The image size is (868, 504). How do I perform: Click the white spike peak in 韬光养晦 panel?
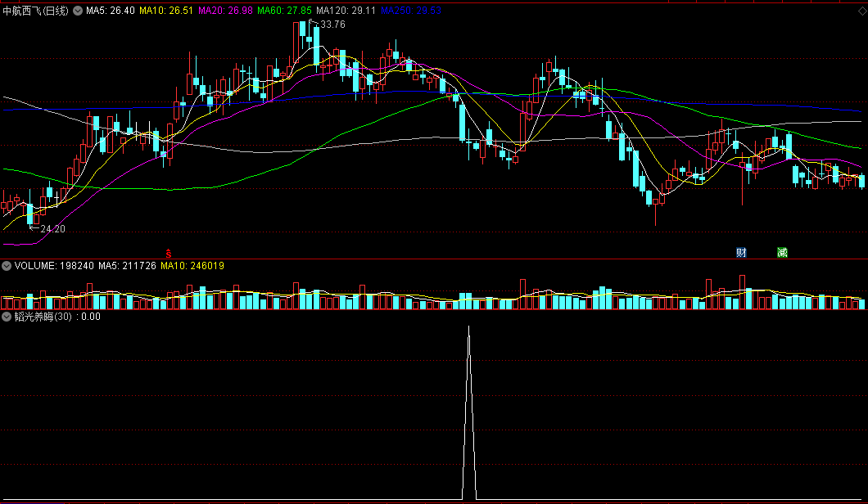tap(469, 328)
